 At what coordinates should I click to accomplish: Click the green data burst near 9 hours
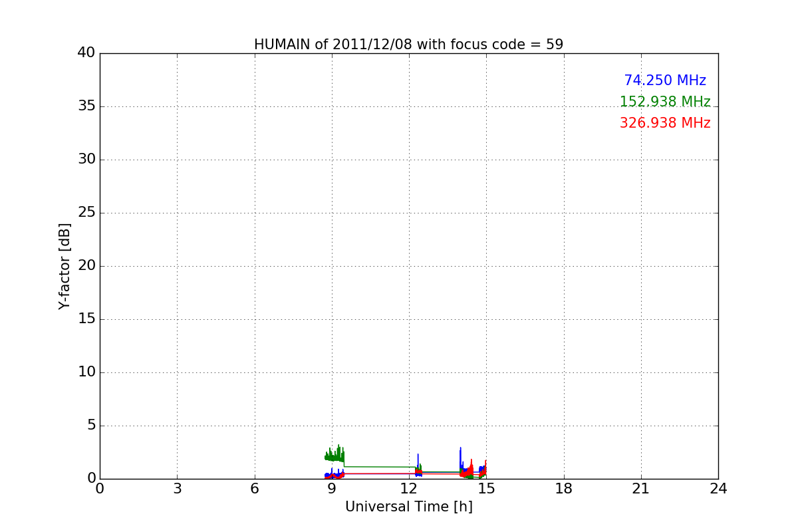click(334, 455)
